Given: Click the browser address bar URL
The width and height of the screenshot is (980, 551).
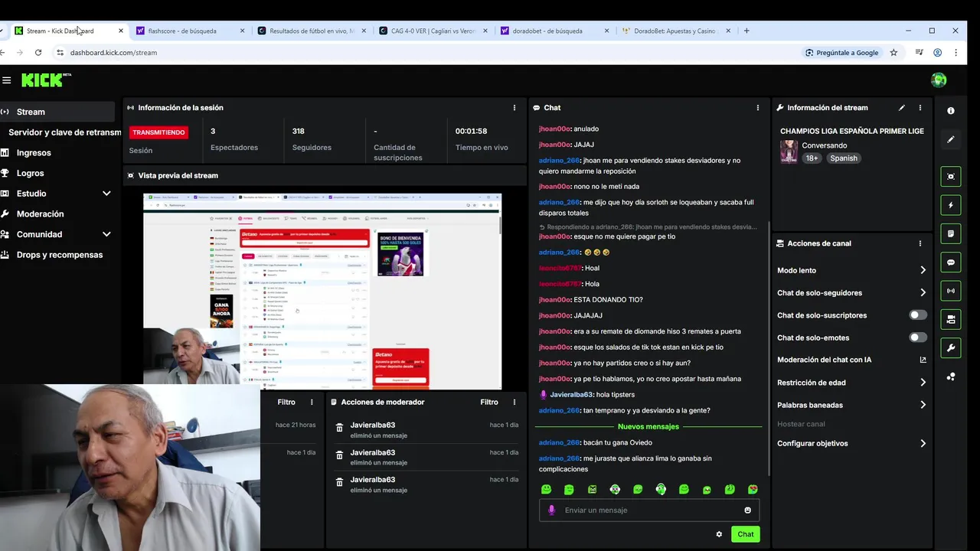Looking at the screenshot, I should (x=113, y=53).
